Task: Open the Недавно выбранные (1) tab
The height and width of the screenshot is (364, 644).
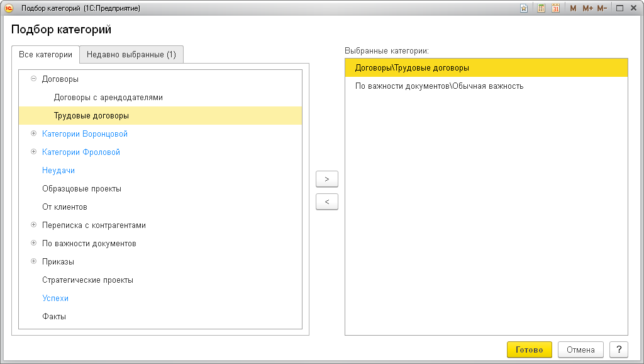Action: pos(131,55)
